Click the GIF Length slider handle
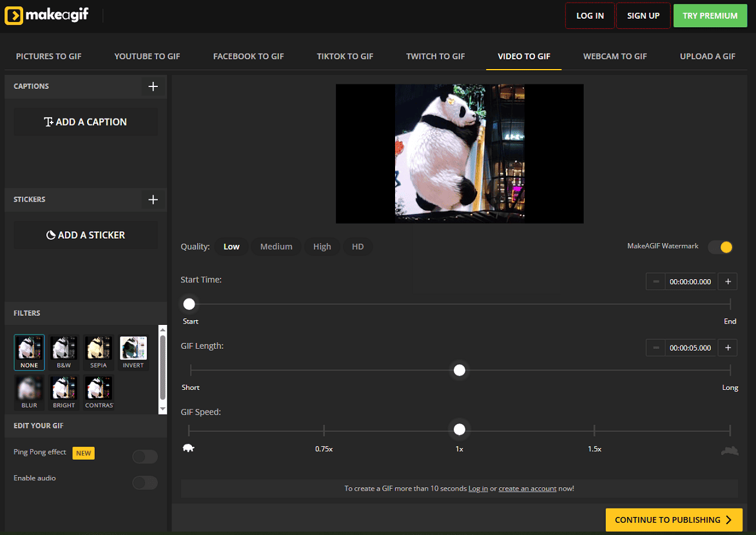The image size is (756, 535). [460, 370]
